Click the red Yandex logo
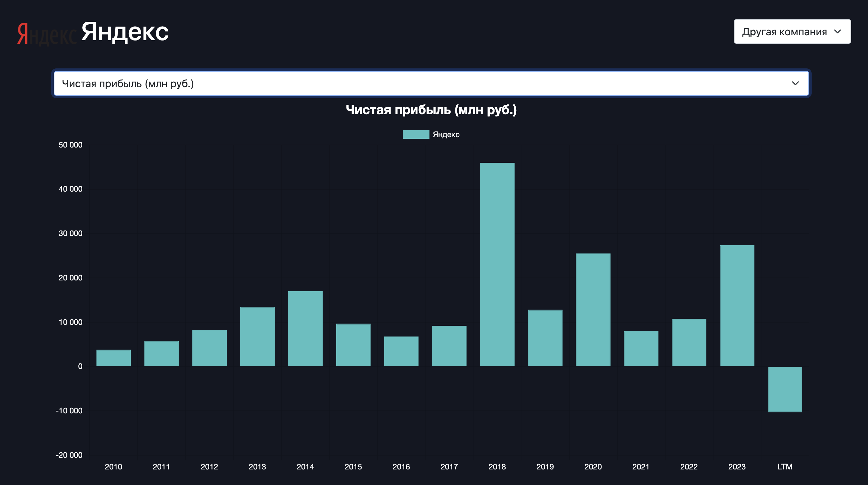Screen dimensions: 868x485 pyautogui.click(x=47, y=33)
